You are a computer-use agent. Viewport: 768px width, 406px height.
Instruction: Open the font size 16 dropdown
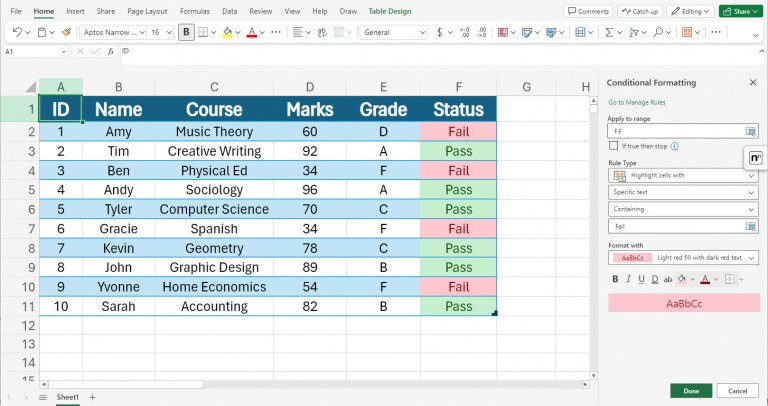(x=169, y=32)
